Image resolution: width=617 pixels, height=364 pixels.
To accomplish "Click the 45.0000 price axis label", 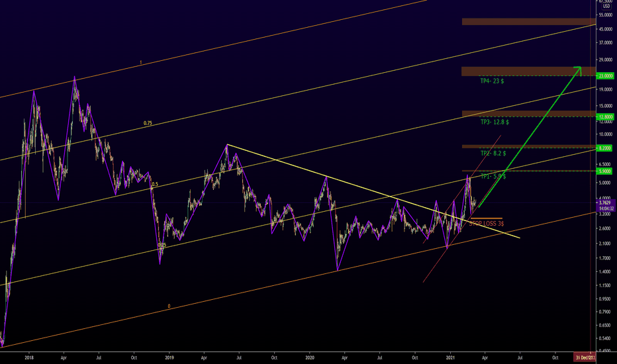I will 605,30.
